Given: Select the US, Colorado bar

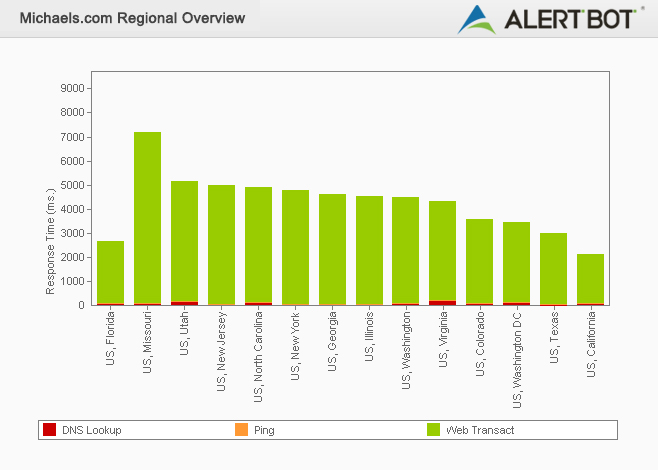Looking at the screenshot, I should point(480,261).
